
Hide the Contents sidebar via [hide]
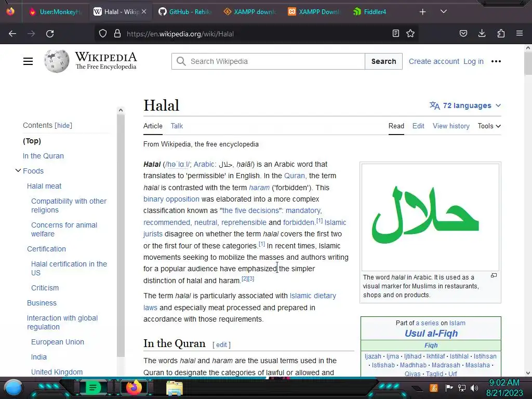pos(63,126)
